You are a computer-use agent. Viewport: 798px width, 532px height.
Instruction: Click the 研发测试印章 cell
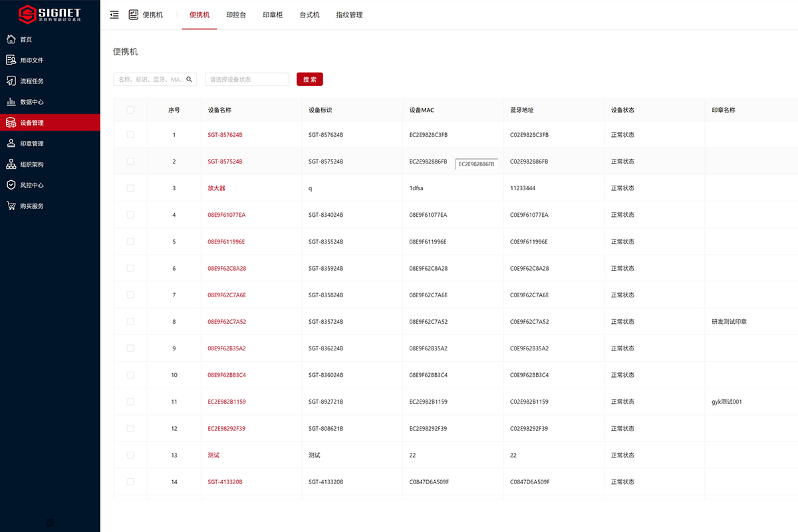point(730,321)
